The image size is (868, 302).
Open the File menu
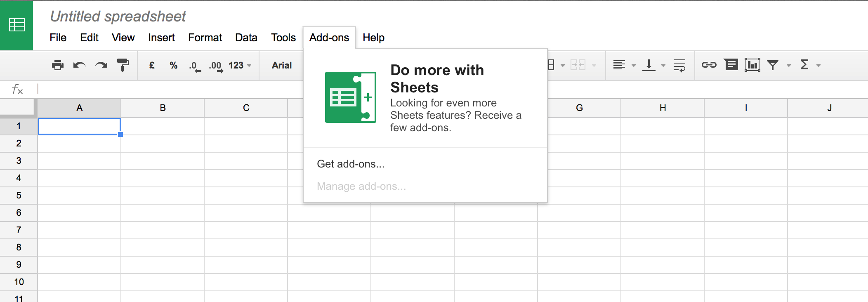pyautogui.click(x=58, y=38)
